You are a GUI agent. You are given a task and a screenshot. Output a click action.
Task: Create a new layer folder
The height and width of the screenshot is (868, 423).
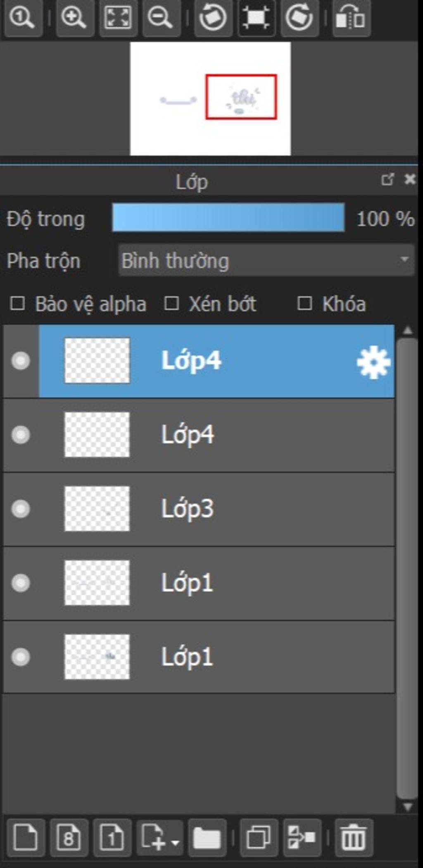click(x=207, y=837)
